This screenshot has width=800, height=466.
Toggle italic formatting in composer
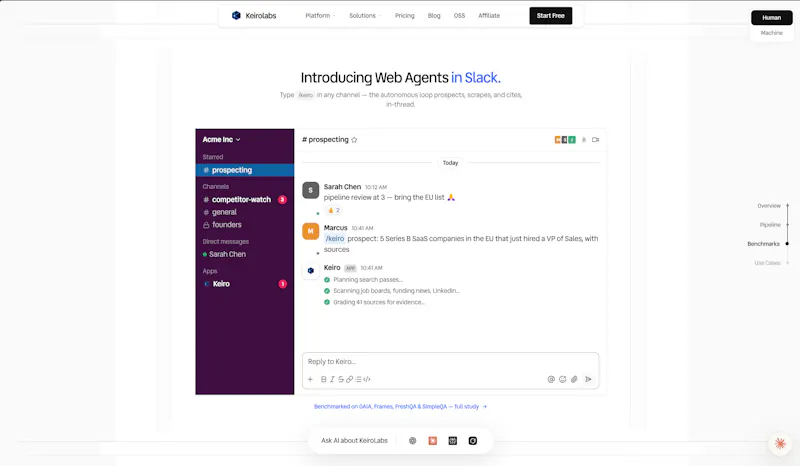point(332,379)
